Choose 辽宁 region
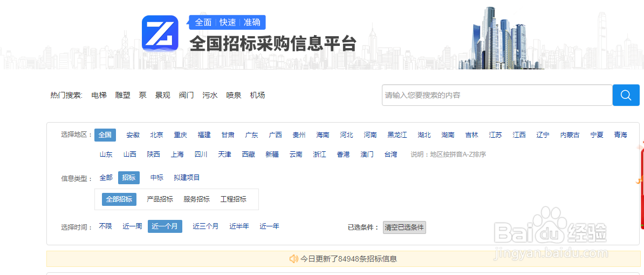Viewport: 644px width, 275px height. [x=543, y=135]
